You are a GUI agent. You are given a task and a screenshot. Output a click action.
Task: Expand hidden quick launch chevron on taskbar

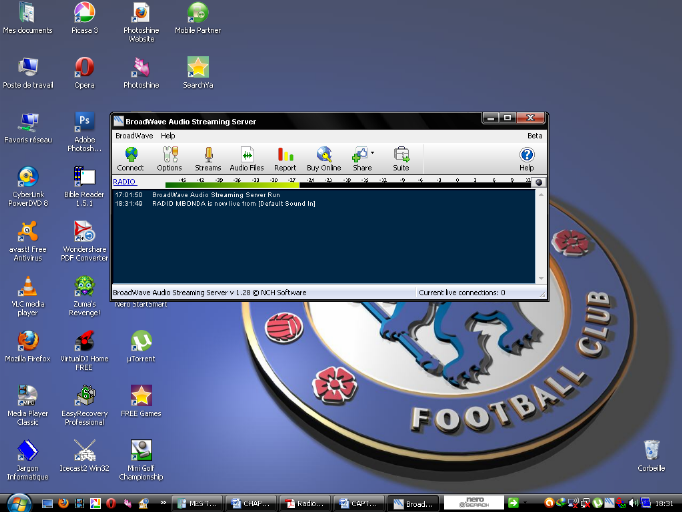coord(163,503)
